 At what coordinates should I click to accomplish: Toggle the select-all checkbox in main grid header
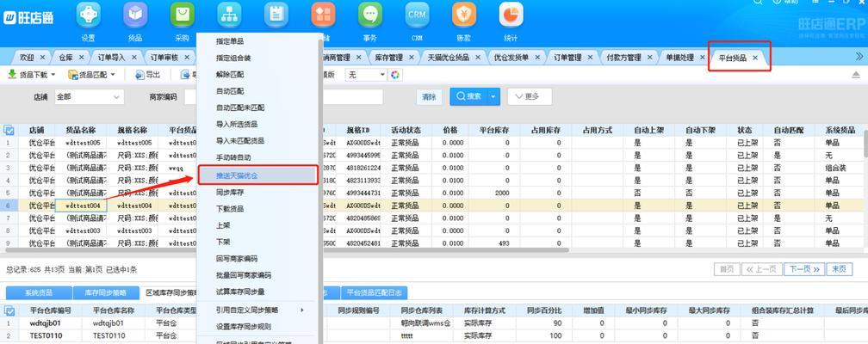pyautogui.click(x=9, y=131)
